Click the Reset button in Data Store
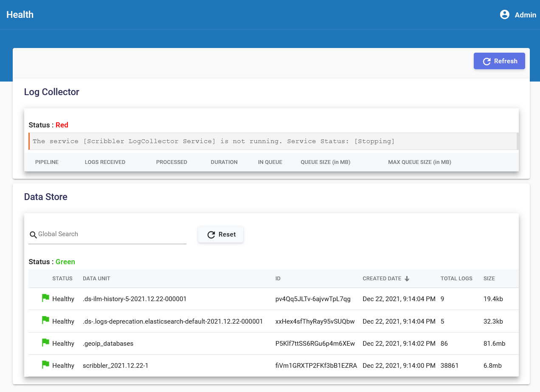 click(221, 234)
